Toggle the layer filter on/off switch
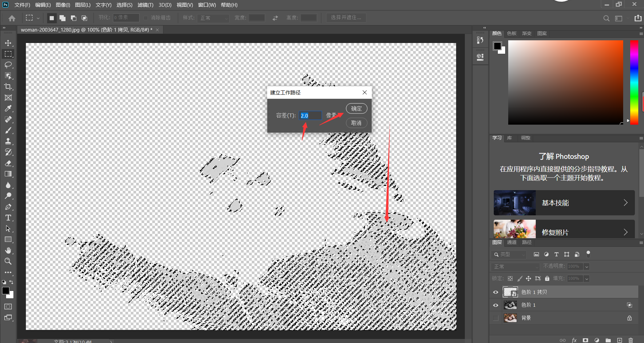The image size is (644, 343). [x=588, y=254]
